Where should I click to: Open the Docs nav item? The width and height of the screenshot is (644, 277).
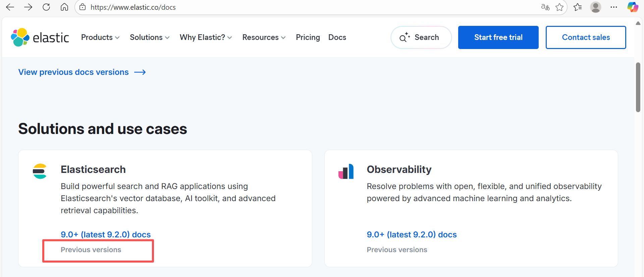tap(337, 37)
